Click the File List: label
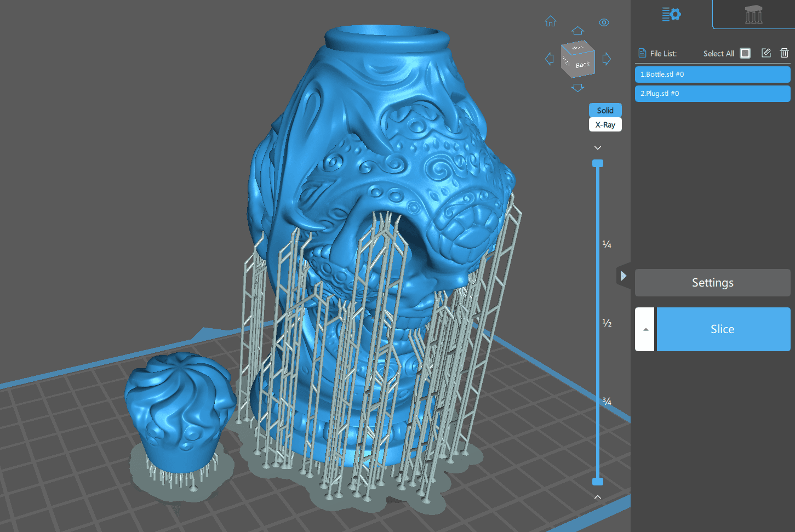 (x=664, y=54)
